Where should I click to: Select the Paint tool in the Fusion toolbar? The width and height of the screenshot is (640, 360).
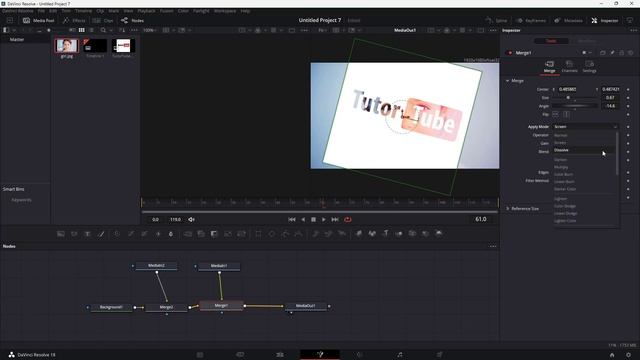click(101, 234)
